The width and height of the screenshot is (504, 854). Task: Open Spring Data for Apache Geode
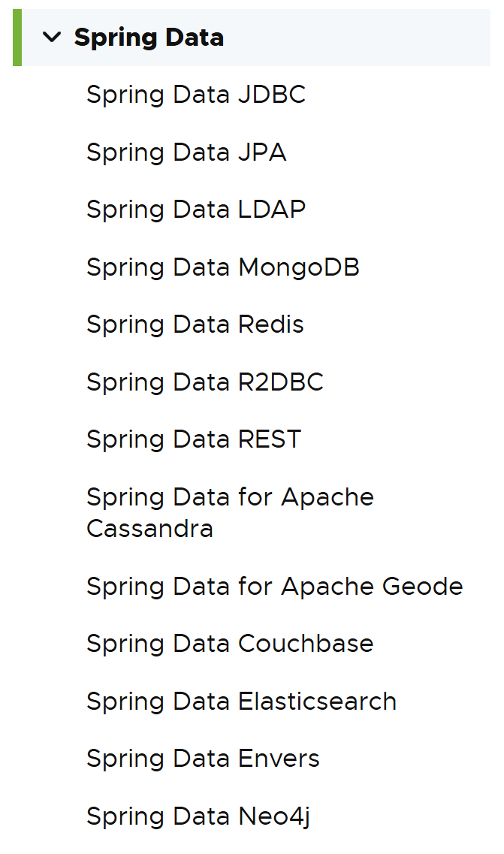[x=274, y=587]
